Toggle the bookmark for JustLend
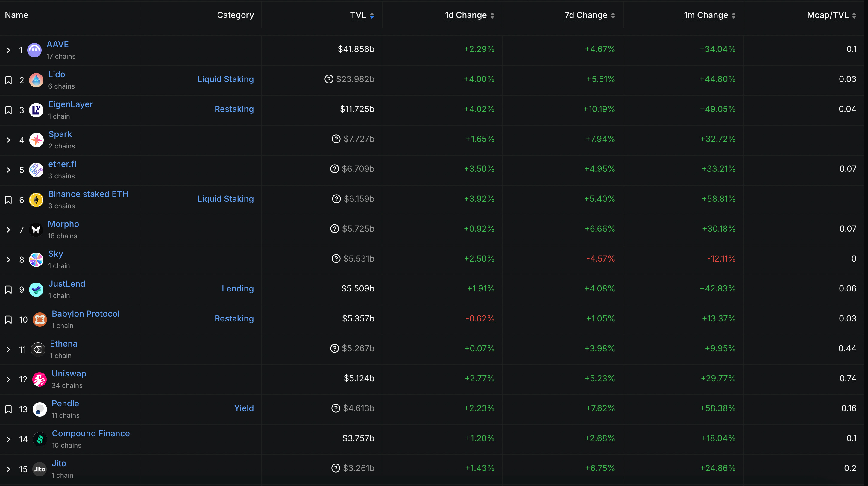Screen dimensions: 868x486 point(8,290)
